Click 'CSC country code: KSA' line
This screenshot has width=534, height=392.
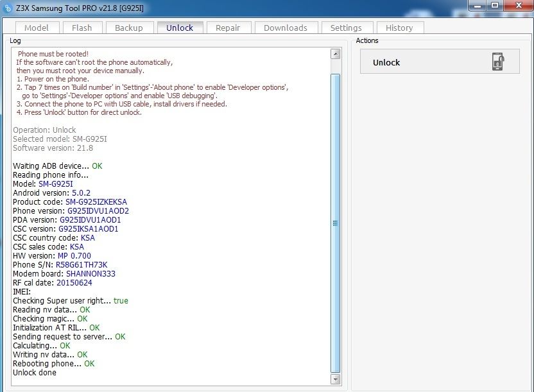coord(54,238)
